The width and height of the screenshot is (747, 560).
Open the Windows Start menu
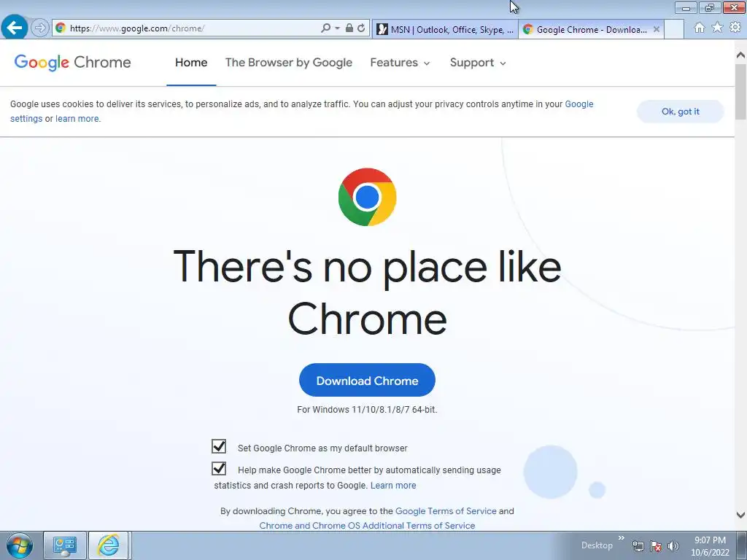[x=20, y=545]
